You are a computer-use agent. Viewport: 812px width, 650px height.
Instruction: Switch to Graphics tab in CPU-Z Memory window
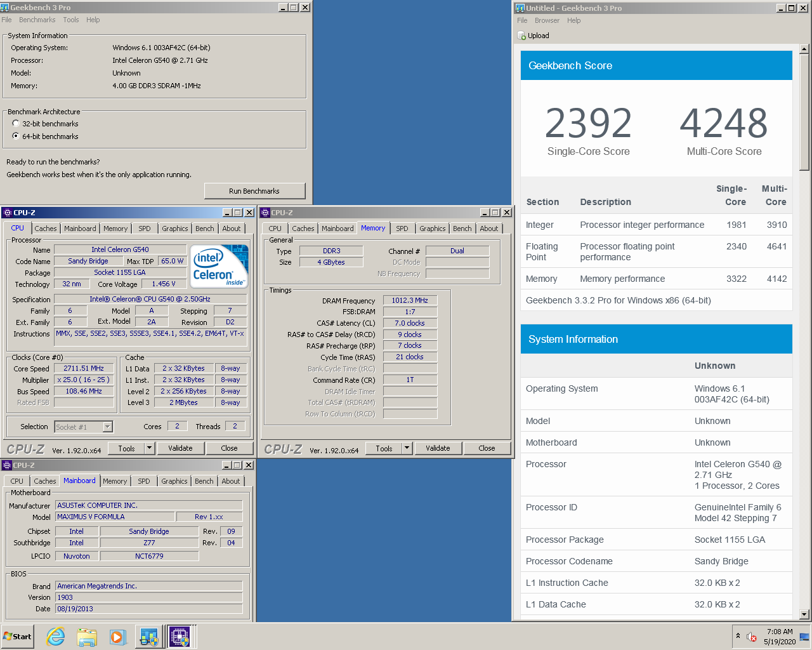[x=433, y=229]
